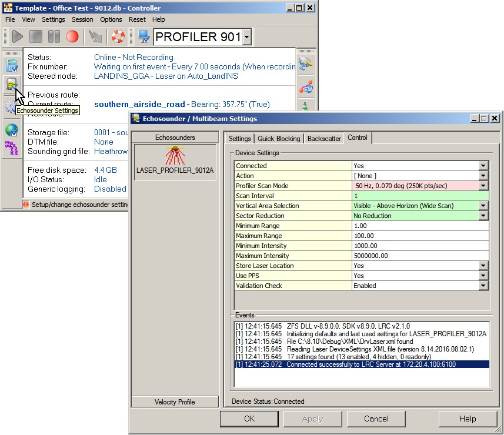
Task: Expand the PROFILER 901 combo box
Action: point(246,38)
